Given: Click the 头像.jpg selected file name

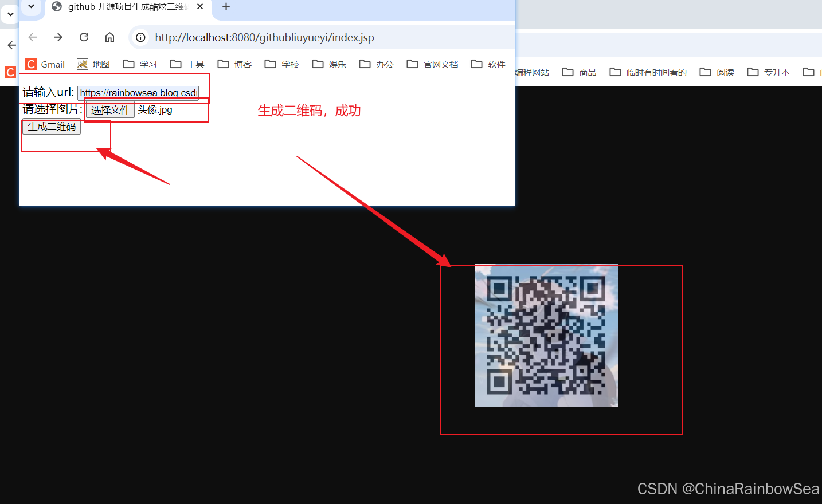Looking at the screenshot, I should (x=155, y=109).
